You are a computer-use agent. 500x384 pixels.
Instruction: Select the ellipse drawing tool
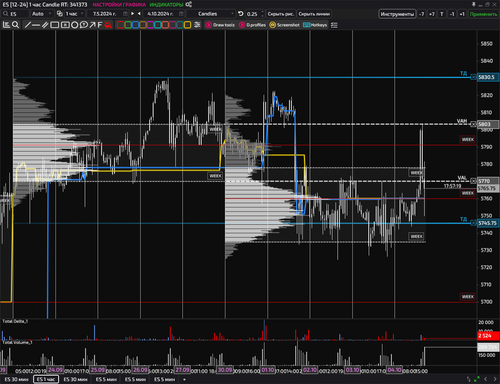pyautogui.click(x=75, y=25)
